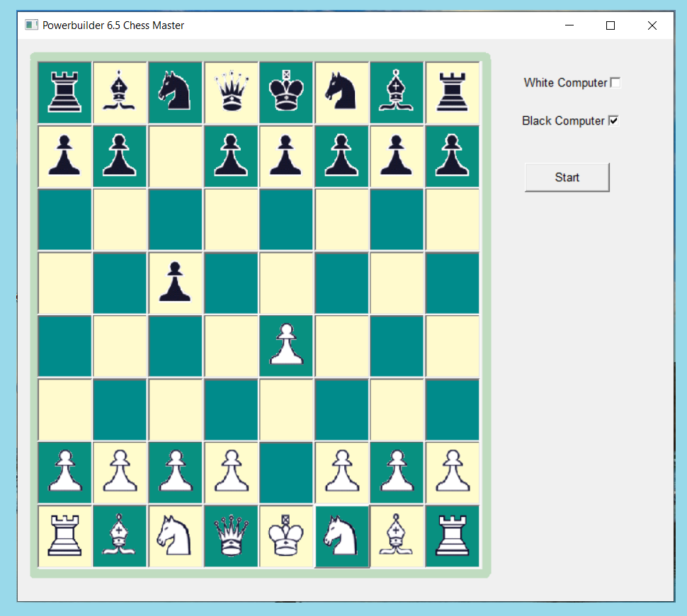The height and width of the screenshot is (616, 687).
Task: Click the Start button
Action: tap(567, 178)
